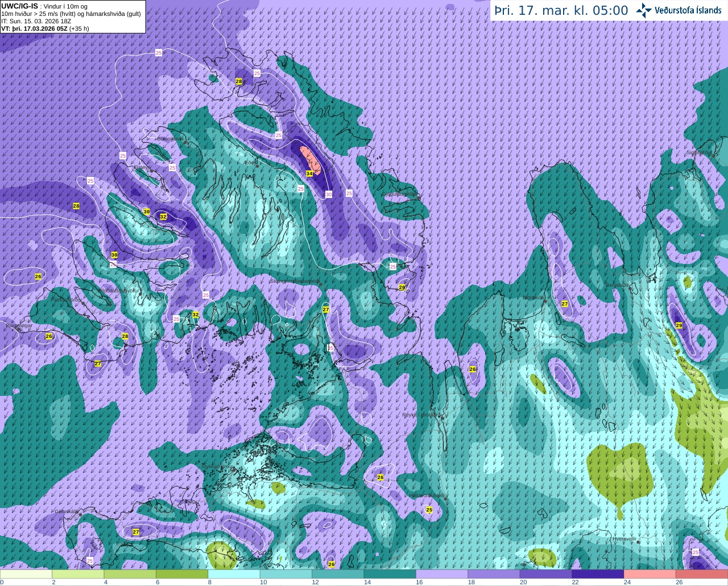Click the 2–4 m/s light green legend swatch

pos(78,574)
